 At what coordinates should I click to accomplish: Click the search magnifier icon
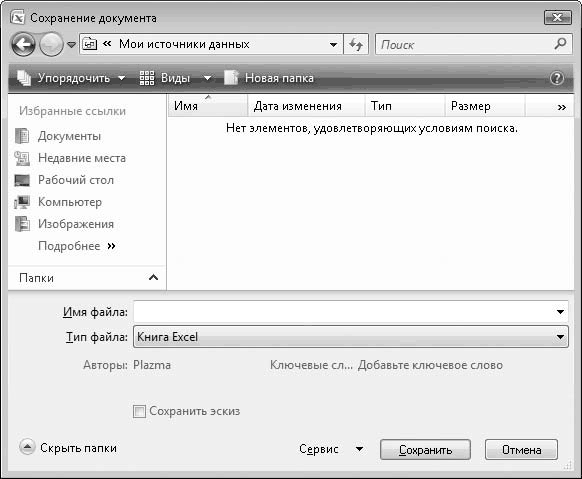click(560, 44)
